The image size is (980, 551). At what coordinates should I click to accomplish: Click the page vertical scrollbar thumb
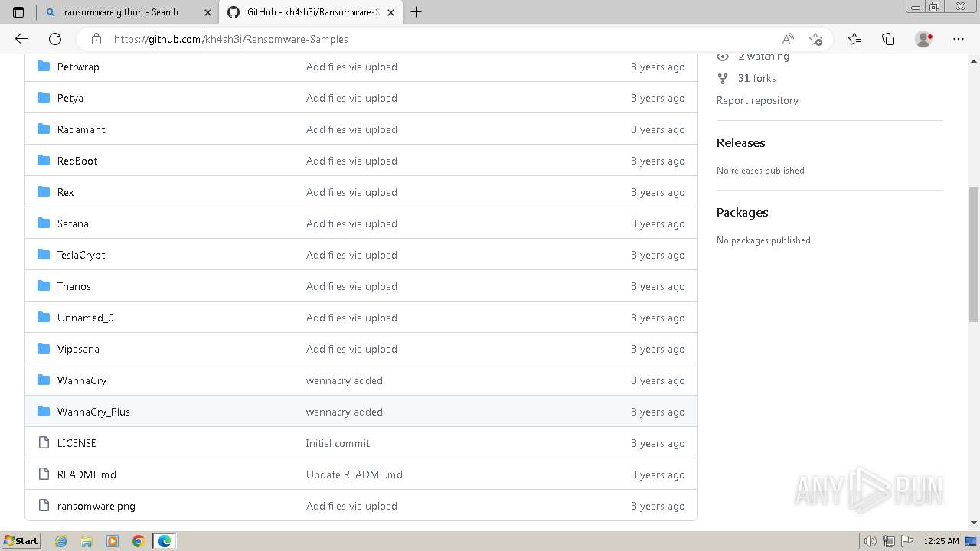[x=974, y=254]
